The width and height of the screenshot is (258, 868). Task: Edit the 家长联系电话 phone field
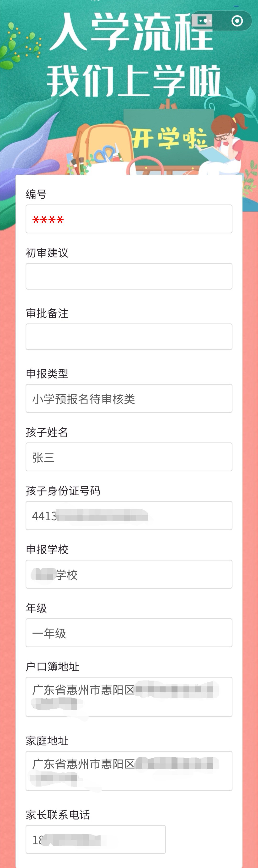pyautogui.click(x=96, y=839)
